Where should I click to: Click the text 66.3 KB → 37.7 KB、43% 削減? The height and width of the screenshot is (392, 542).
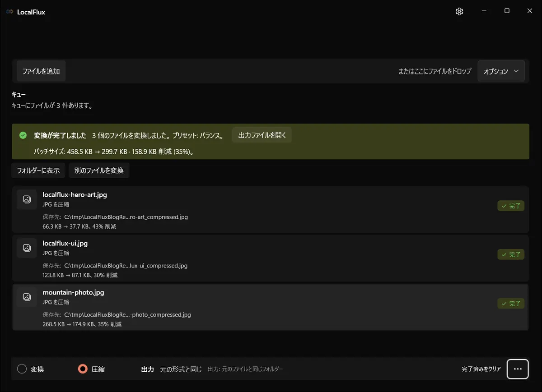click(79, 226)
